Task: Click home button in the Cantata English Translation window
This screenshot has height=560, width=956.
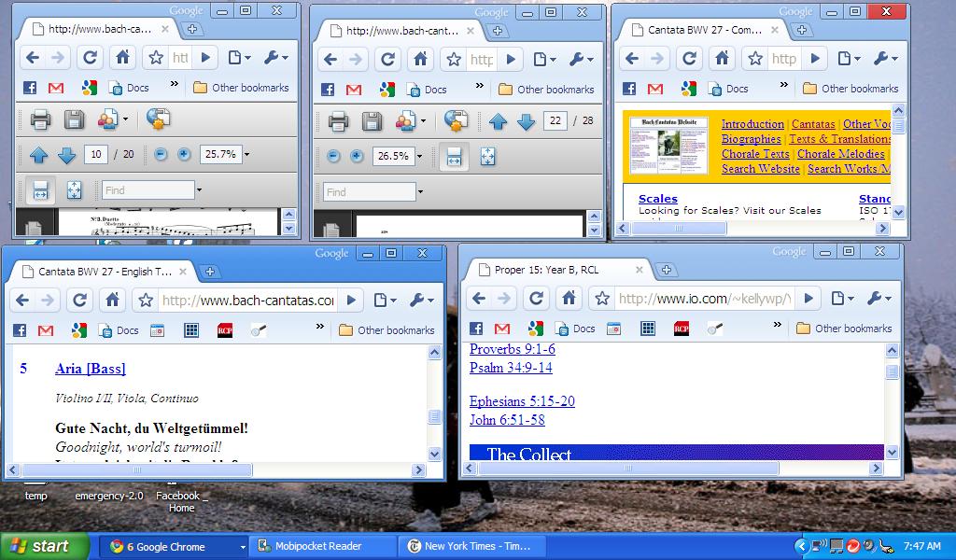Action: [112, 301]
